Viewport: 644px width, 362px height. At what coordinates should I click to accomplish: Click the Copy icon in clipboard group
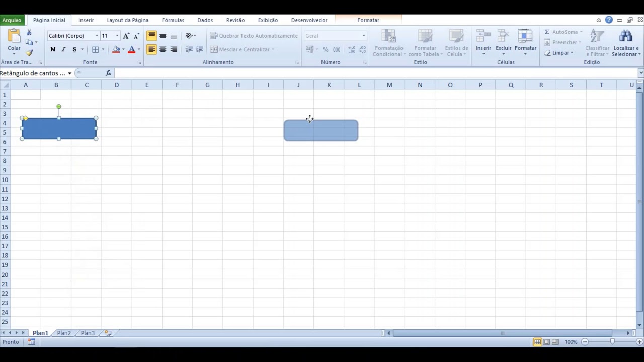[29, 43]
